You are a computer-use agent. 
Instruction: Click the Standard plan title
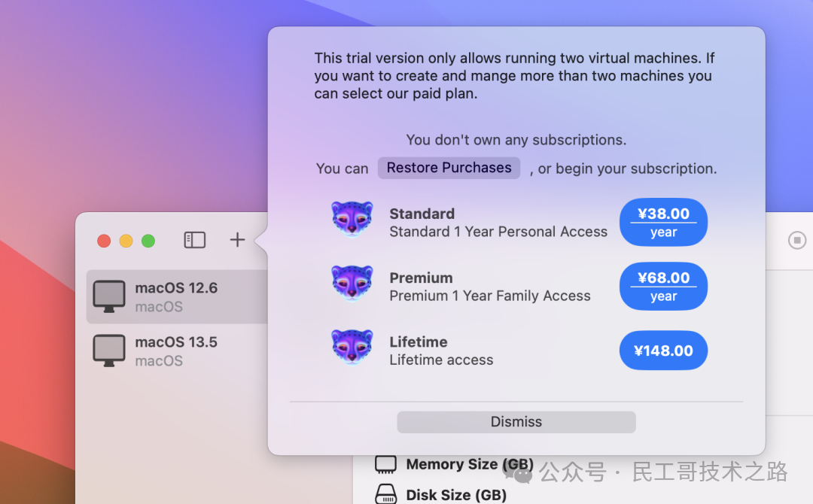422,214
